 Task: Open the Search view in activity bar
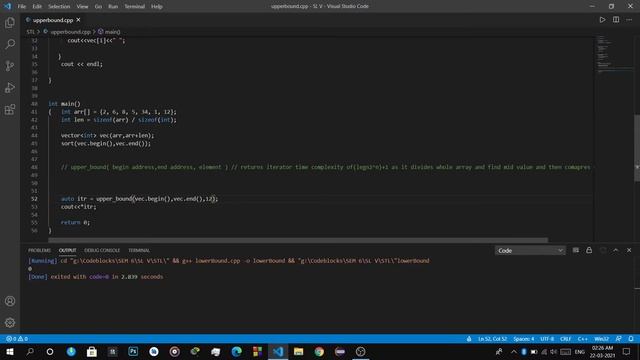click(x=10, y=44)
